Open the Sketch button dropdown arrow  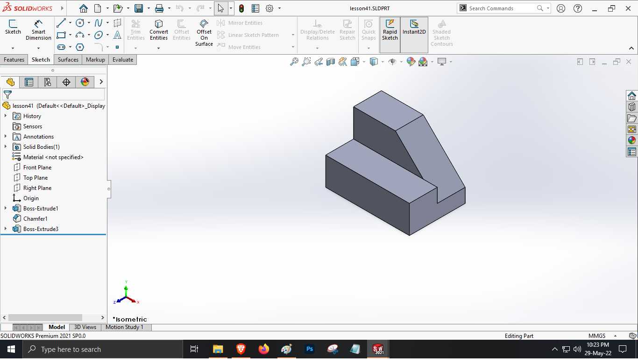tap(13, 48)
